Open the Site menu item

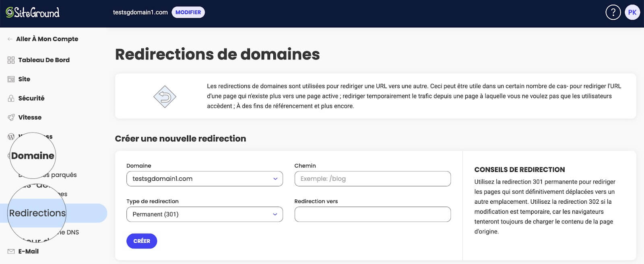24,79
